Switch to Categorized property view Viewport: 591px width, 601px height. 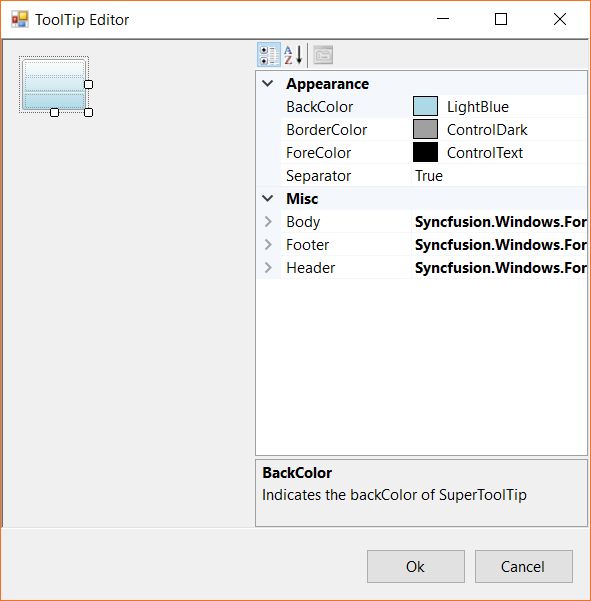269,55
